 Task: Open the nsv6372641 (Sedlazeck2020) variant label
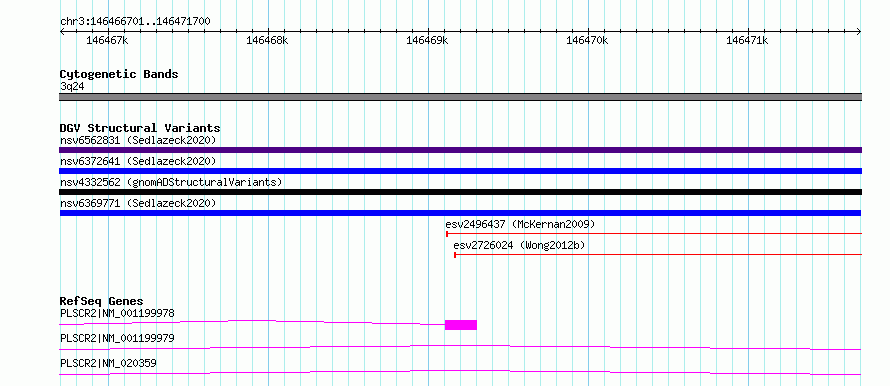click(138, 161)
